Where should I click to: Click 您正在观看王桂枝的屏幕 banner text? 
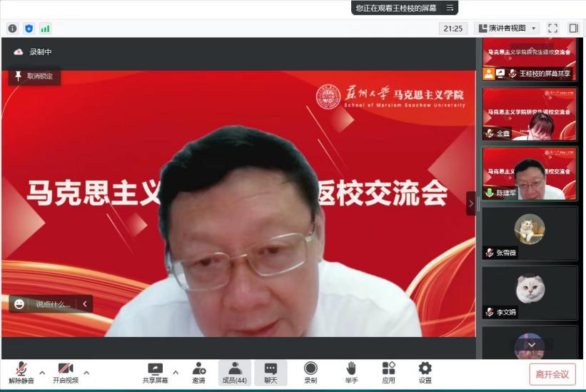pyautogui.click(x=396, y=8)
